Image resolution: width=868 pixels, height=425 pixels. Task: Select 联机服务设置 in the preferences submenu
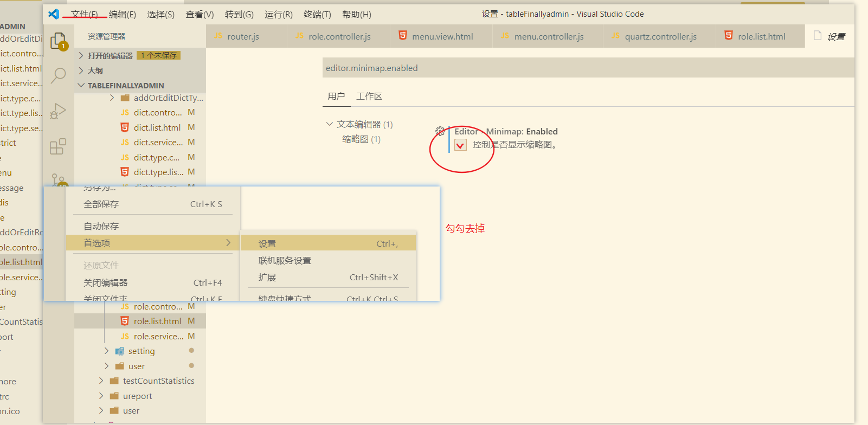328,260
